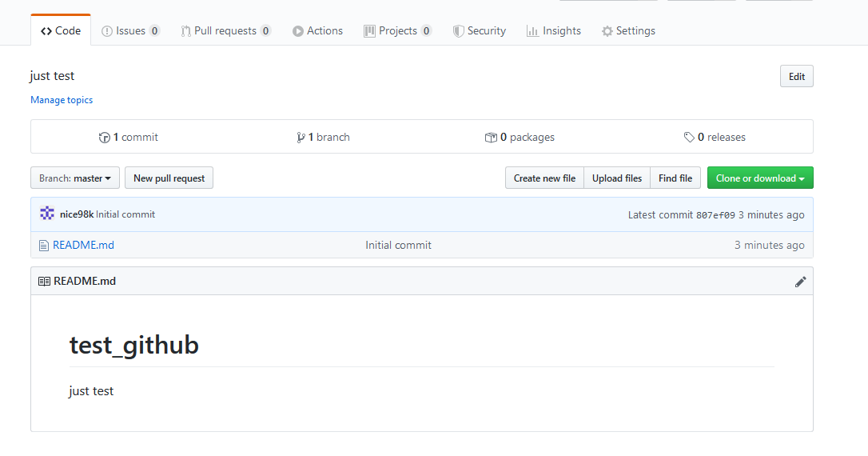Open the Code tab
Screen dimensions: 868x456
pyautogui.click(x=61, y=30)
